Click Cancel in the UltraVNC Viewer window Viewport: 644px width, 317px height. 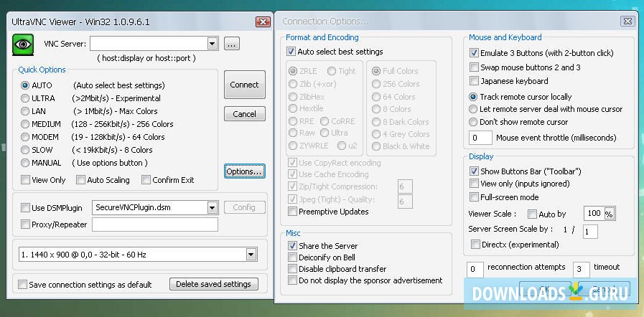click(244, 114)
